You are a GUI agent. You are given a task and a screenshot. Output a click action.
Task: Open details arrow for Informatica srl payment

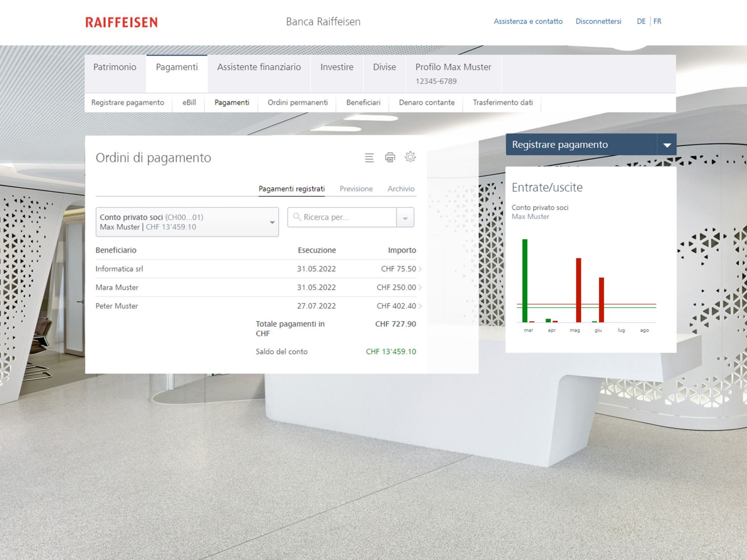pos(420,269)
